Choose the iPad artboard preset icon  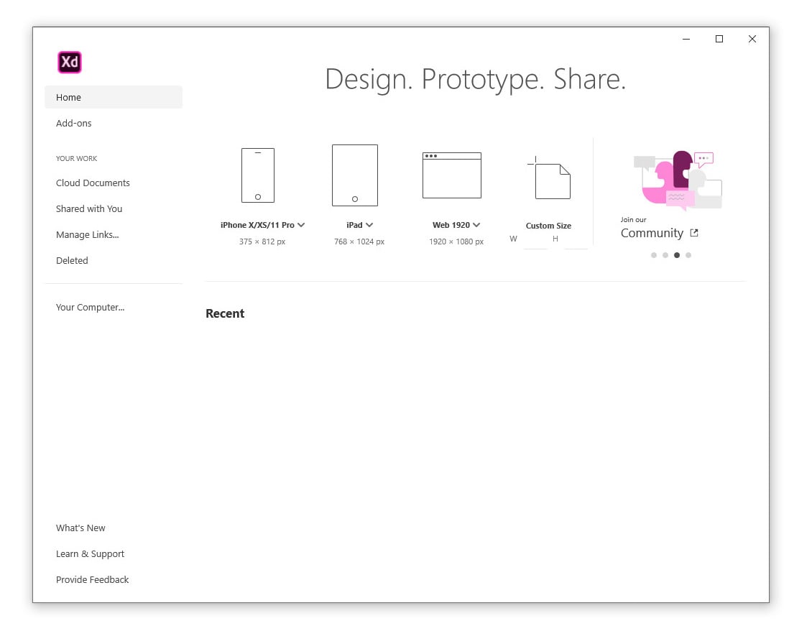354,175
